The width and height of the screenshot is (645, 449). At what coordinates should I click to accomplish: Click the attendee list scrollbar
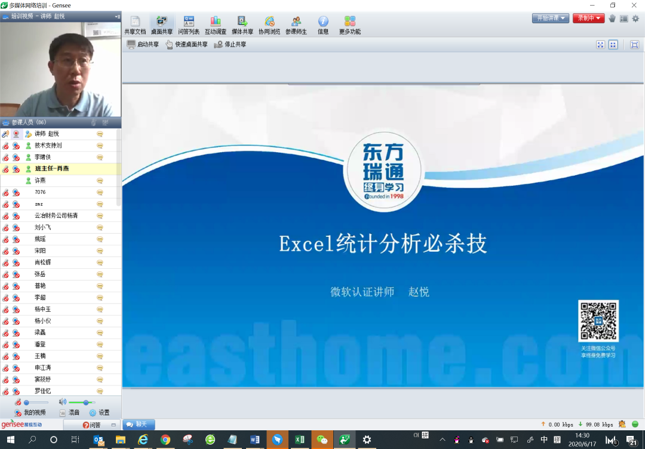[x=119, y=168]
